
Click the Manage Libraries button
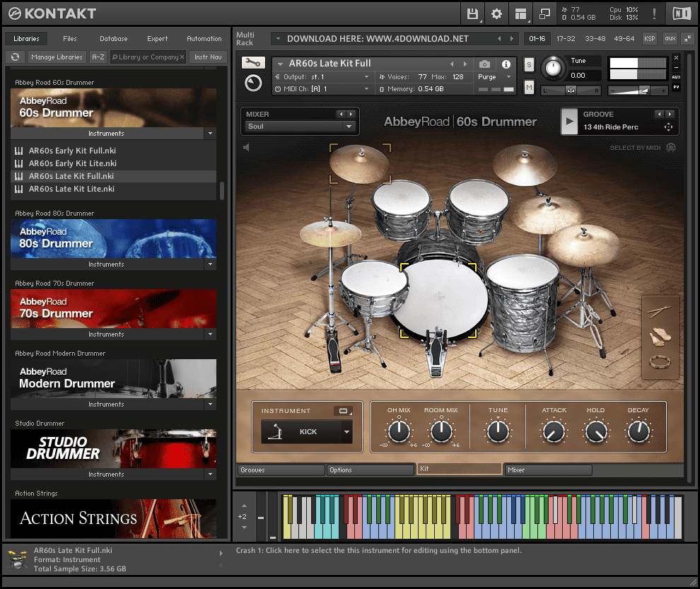(x=57, y=57)
